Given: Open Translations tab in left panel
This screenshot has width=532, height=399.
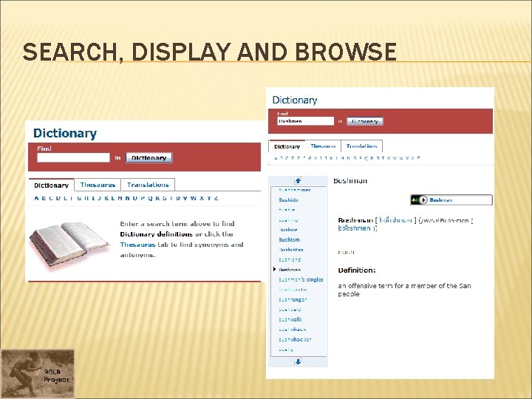Looking at the screenshot, I should (x=148, y=185).
